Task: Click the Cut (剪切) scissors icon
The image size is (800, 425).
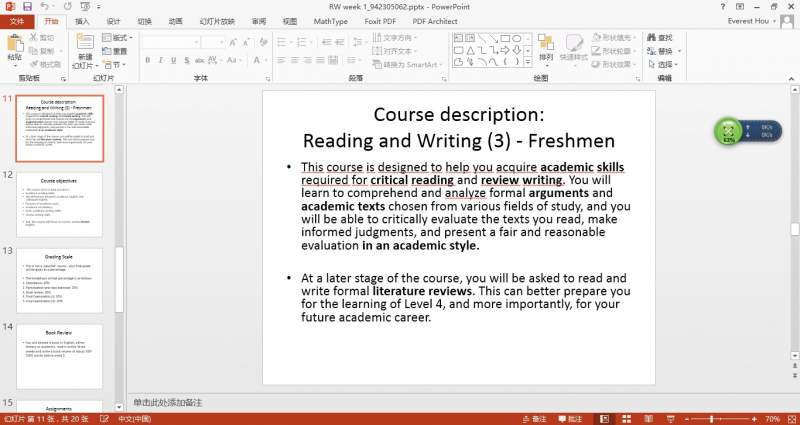Action: click(34, 37)
